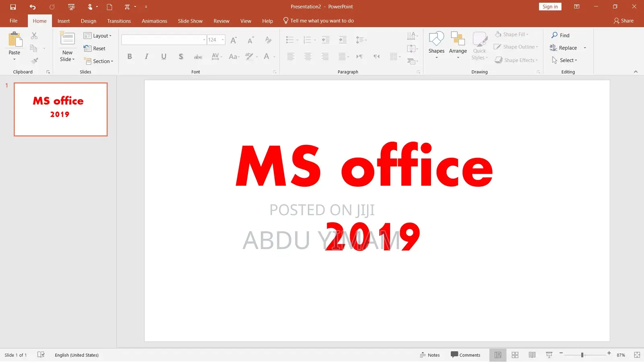Screen dimensions: 644x362
Task: Open Change Case Aa dropdown
Action: pyautogui.click(x=234, y=57)
